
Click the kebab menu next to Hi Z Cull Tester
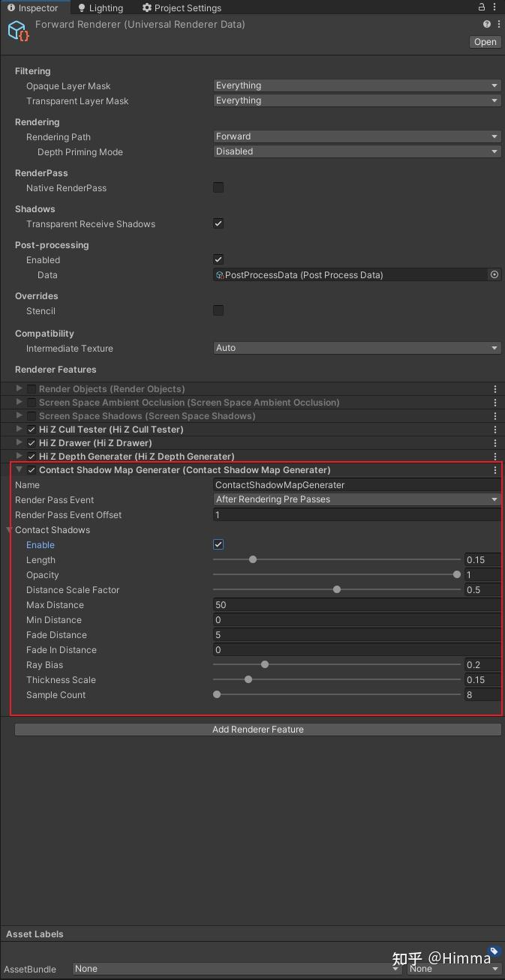[494, 429]
